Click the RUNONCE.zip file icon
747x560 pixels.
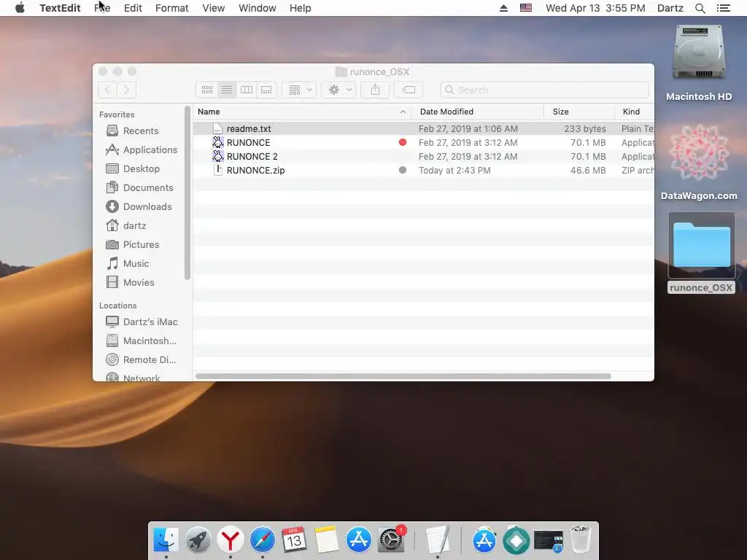point(217,170)
